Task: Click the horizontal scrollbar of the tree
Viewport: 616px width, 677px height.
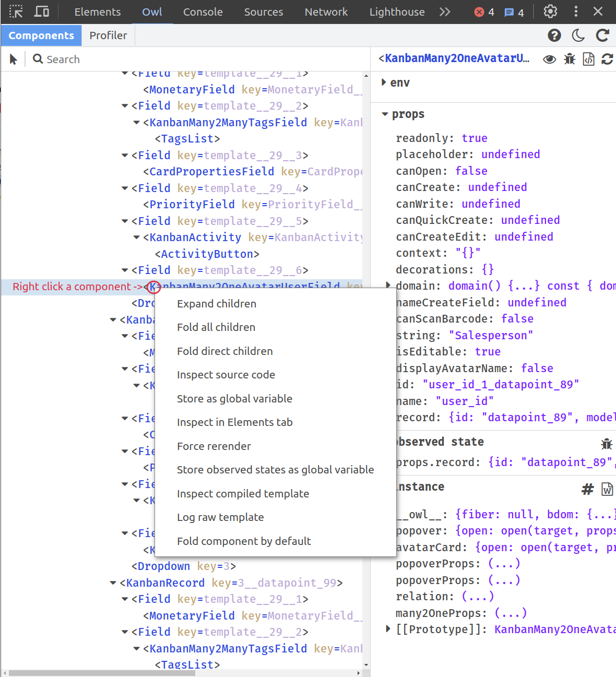Action: 102,673
